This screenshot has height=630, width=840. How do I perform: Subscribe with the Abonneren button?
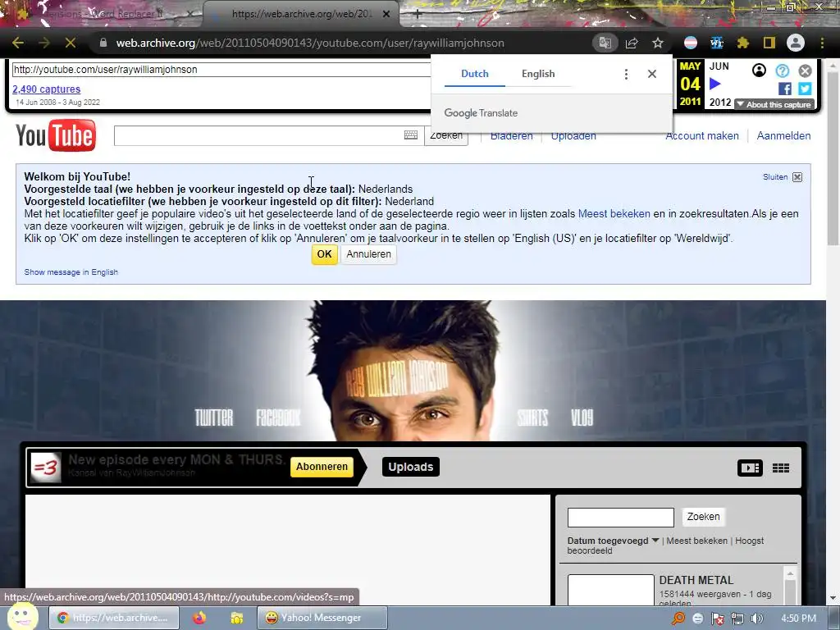coord(322,467)
